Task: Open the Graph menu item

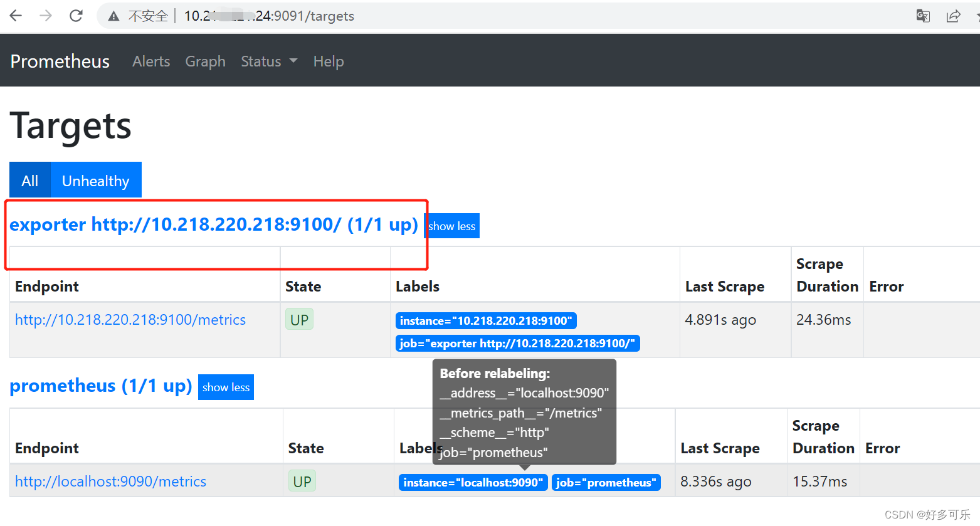Action: pyautogui.click(x=205, y=61)
